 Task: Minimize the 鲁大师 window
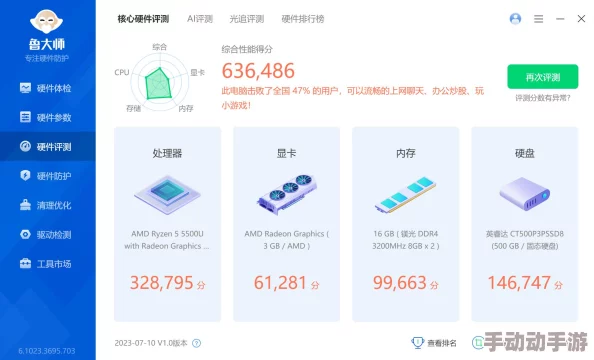click(560, 19)
